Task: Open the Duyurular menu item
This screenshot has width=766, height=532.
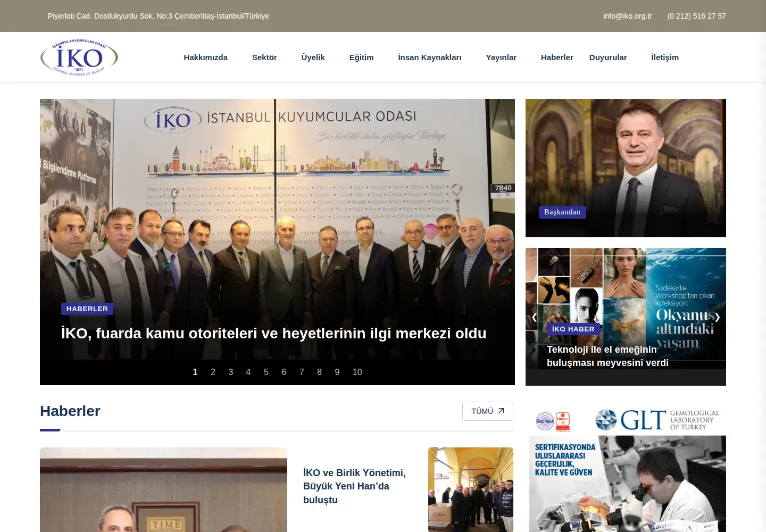Action: click(x=608, y=57)
